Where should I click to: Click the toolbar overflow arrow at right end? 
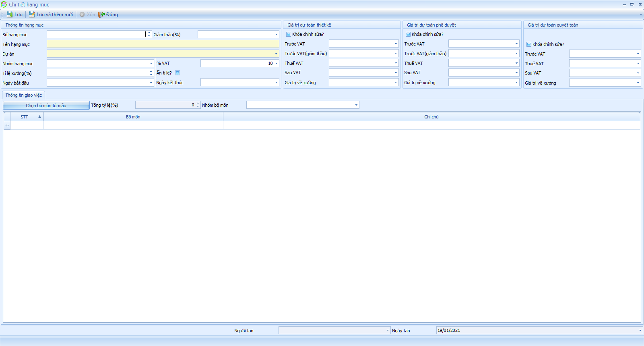(641, 15)
